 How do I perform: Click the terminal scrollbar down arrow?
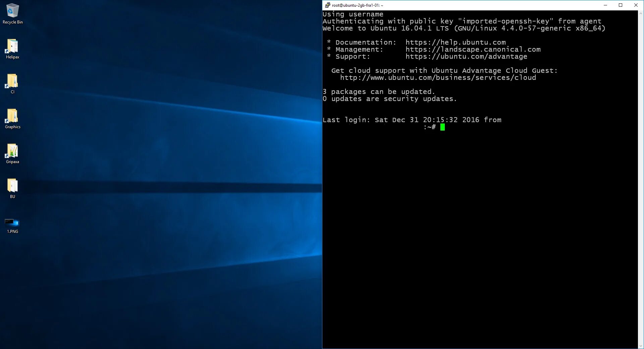click(641, 346)
